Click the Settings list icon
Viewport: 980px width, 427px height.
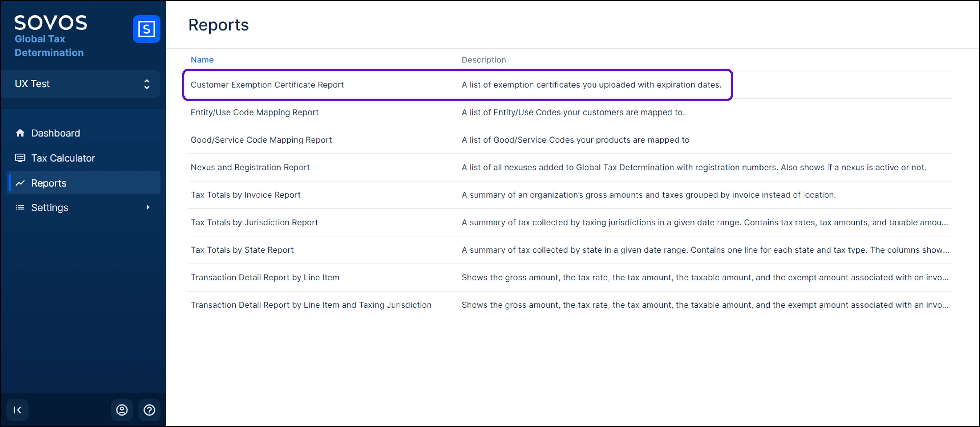(20, 207)
